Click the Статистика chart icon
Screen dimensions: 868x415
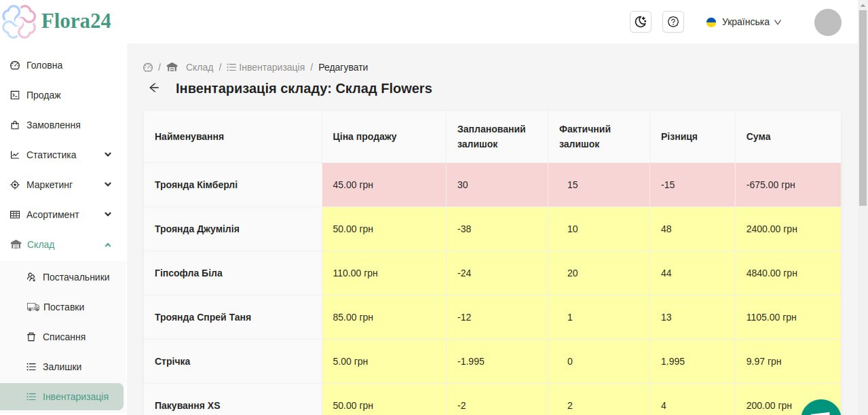point(15,155)
